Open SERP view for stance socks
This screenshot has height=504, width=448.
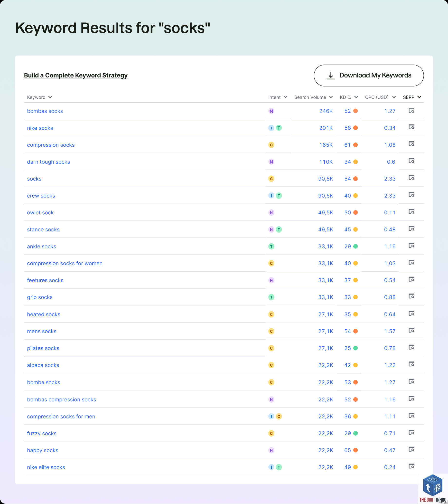[x=411, y=228]
